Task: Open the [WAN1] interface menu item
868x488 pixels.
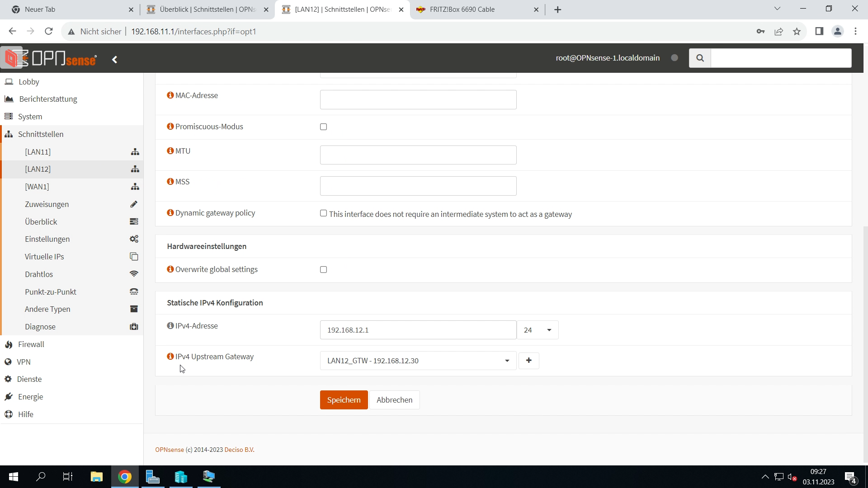Action: pyautogui.click(x=37, y=187)
